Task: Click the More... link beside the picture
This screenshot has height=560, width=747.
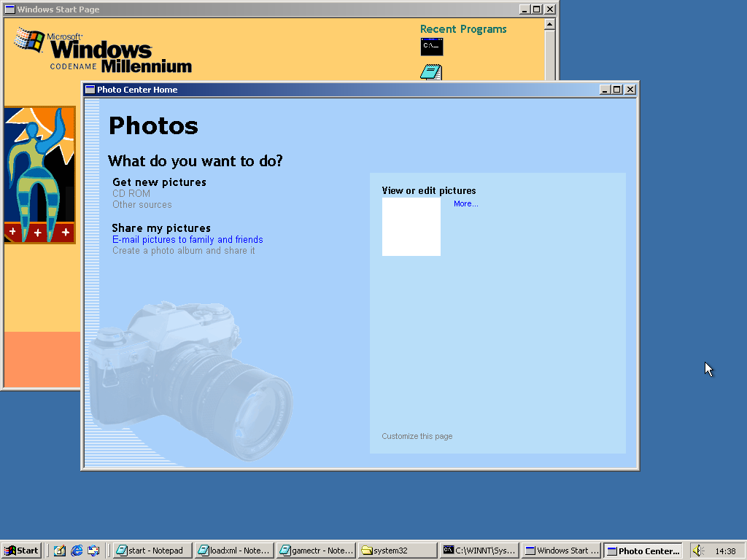Action: point(466,204)
